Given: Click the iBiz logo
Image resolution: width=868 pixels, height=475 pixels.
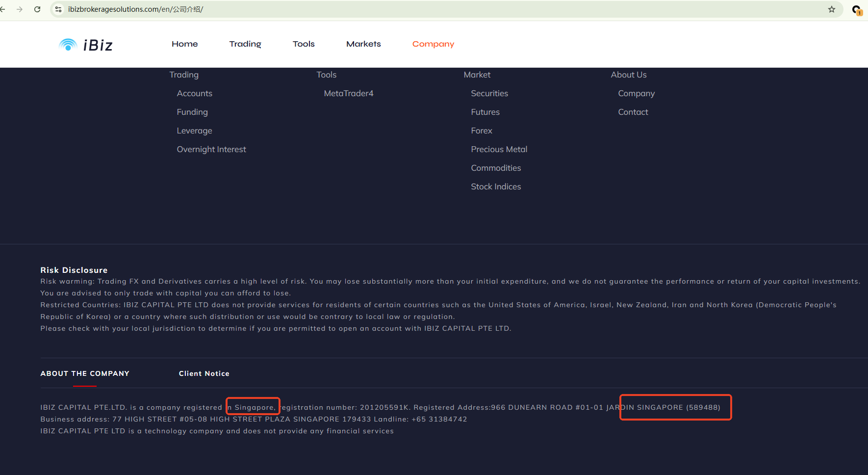Looking at the screenshot, I should [x=86, y=45].
